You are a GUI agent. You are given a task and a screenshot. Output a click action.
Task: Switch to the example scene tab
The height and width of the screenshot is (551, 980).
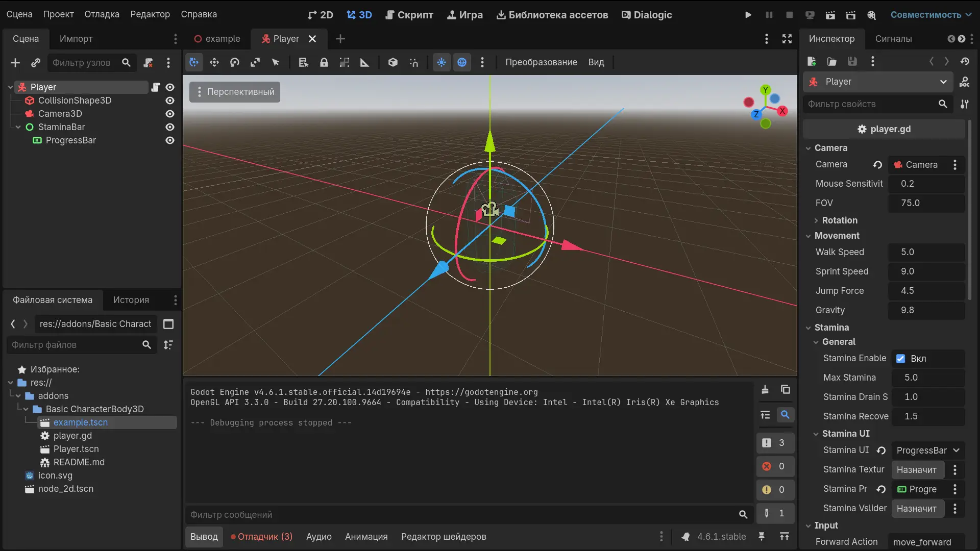[223, 38]
